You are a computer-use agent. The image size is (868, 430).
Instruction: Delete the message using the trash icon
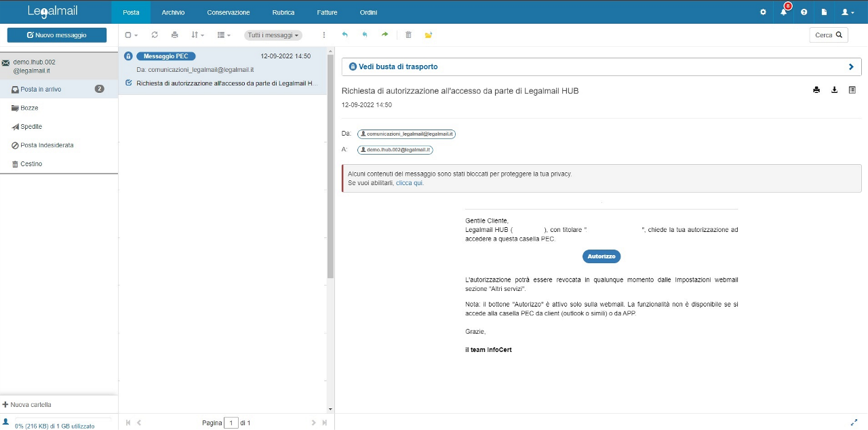pos(408,35)
